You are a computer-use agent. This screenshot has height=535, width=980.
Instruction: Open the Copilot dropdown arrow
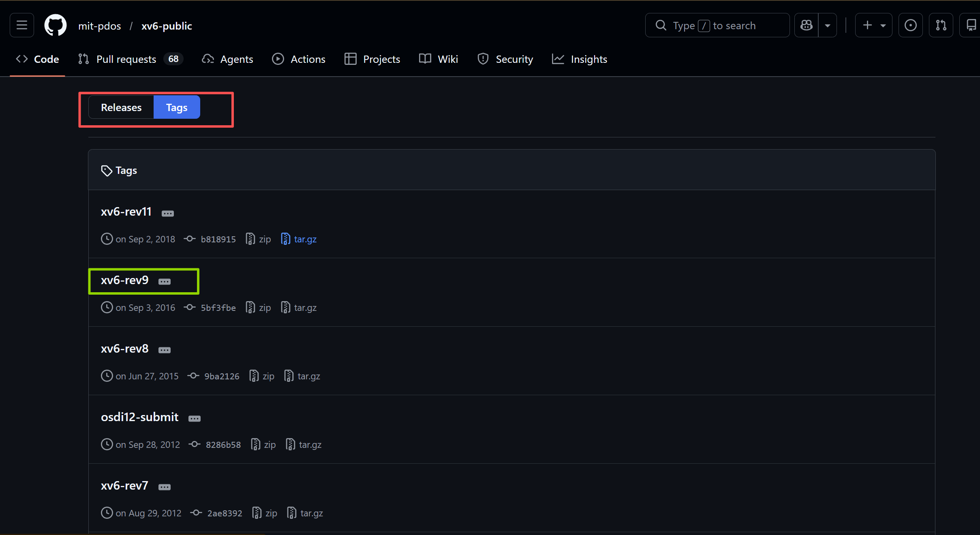[x=828, y=26]
